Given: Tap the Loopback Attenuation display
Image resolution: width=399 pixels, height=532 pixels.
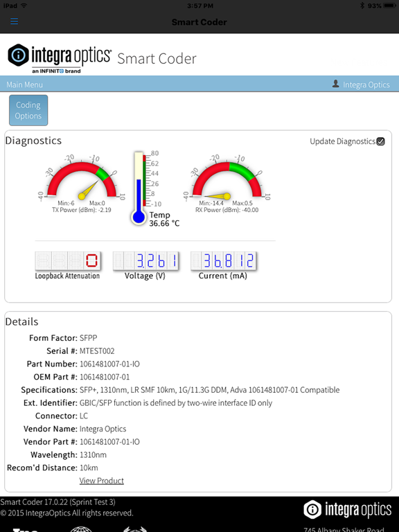Looking at the screenshot, I should point(67,260).
